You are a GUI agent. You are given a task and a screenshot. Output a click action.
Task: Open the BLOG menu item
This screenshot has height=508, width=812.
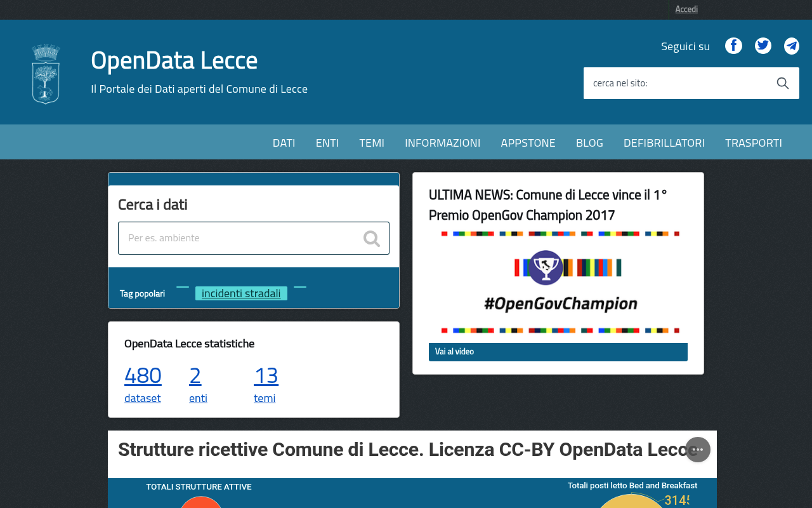pyautogui.click(x=589, y=142)
